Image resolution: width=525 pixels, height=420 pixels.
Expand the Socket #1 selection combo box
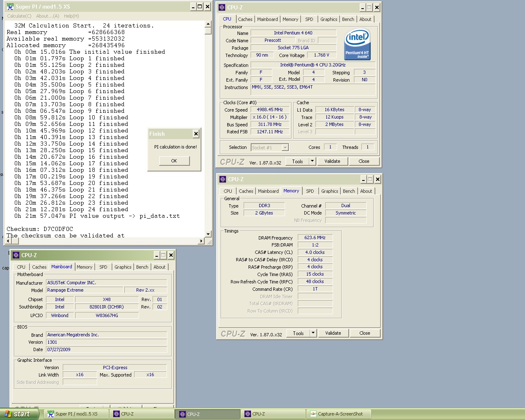coord(285,147)
